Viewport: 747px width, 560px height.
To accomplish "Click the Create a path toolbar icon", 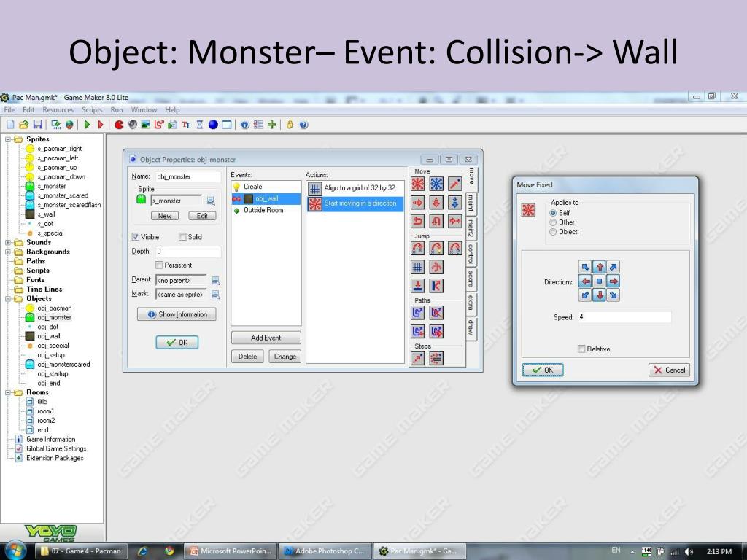I will pyautogui.click(x=159, y=125).
